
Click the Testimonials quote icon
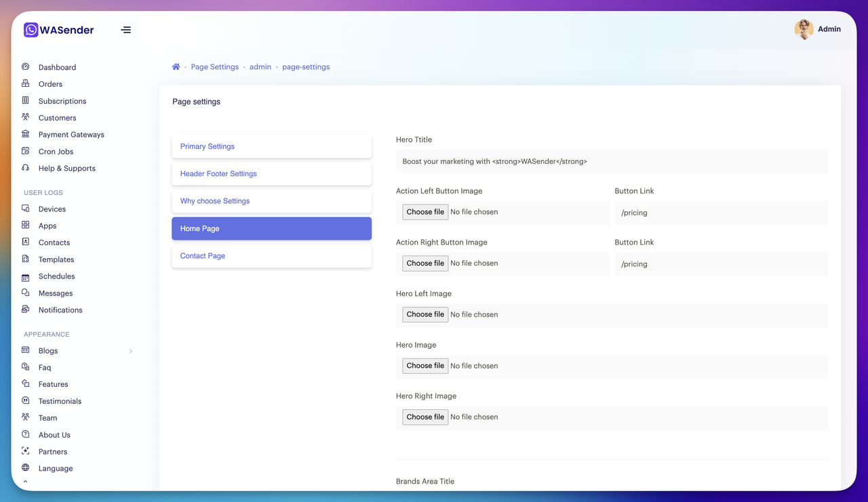click(x=26, y=400)
